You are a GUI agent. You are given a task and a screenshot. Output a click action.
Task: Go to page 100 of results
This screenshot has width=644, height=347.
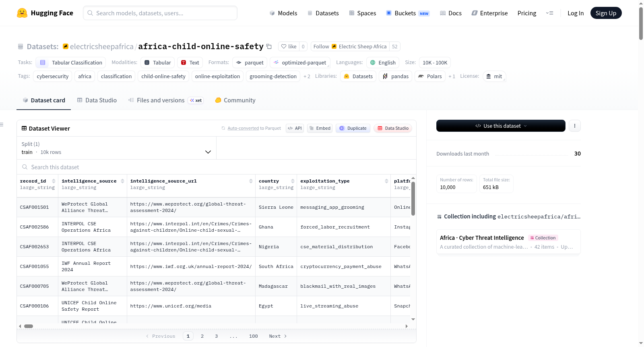click(x=253, y=336)
